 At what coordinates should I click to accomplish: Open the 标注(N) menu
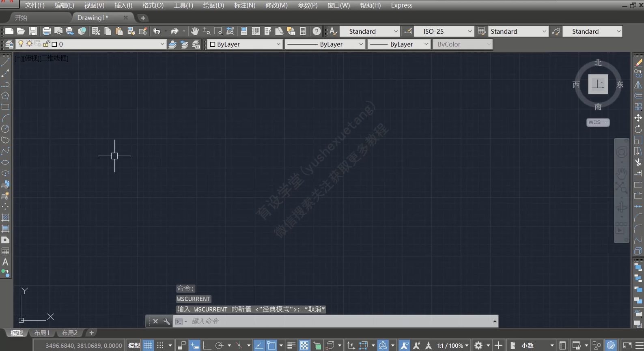(245, 5)
